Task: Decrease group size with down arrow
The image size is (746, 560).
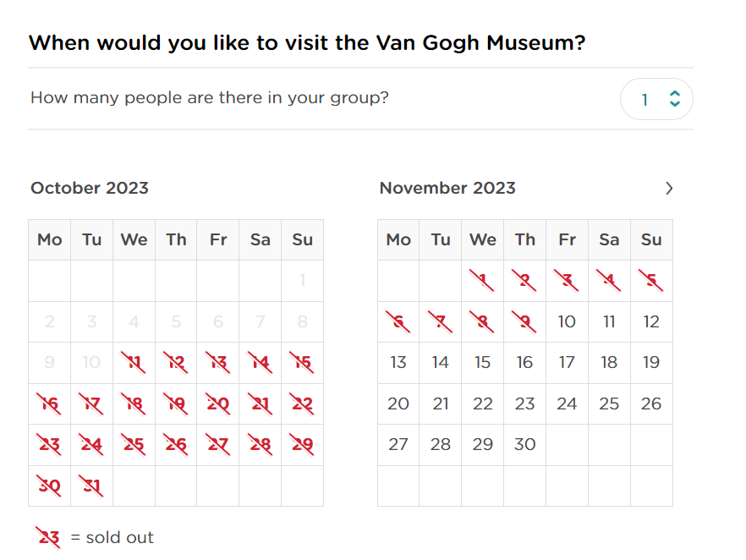Action: (675, 103)
